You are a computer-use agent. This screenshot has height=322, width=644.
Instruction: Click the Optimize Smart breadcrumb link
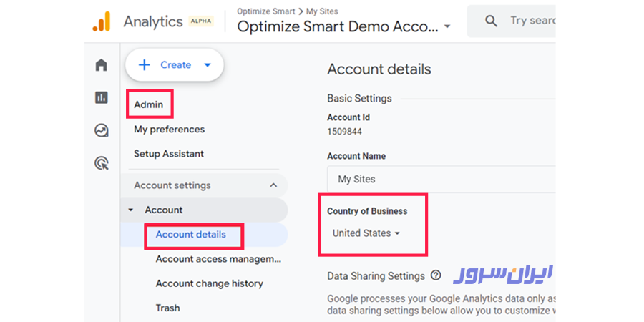point(265,11)
